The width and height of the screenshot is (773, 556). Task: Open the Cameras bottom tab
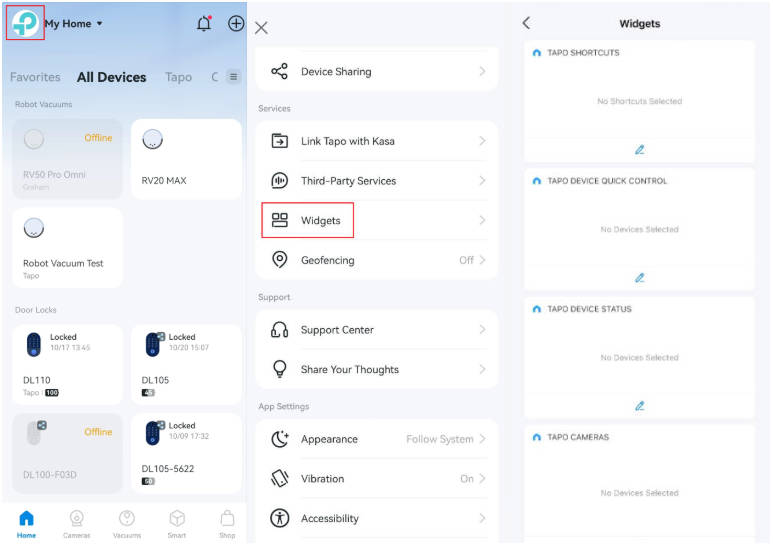[x=76, y=523]
